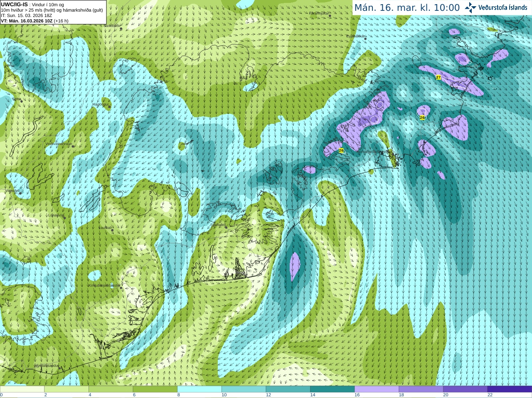Screen dimensions: 532x398
Task: Select the 2–4 m/s legend color swatch
Action: coord(66,389)
